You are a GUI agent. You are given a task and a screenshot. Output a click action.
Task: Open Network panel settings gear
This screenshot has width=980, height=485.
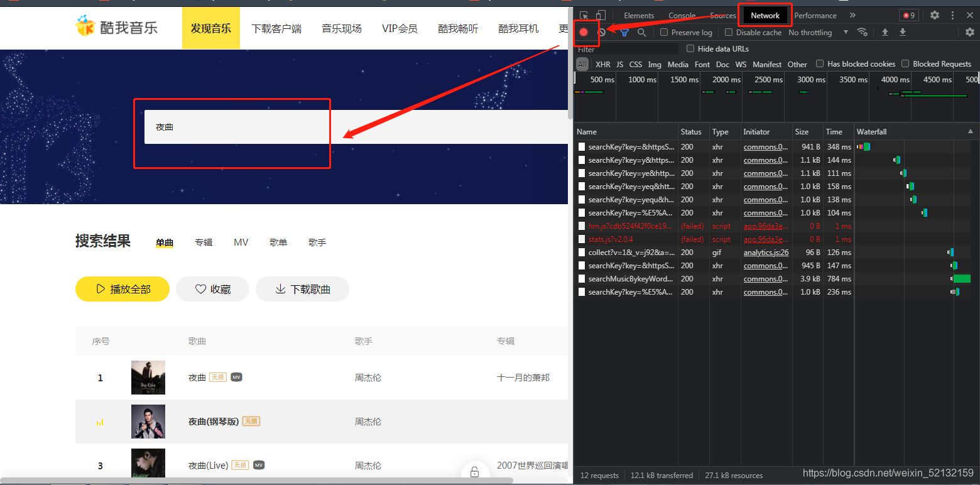(970, 32)
